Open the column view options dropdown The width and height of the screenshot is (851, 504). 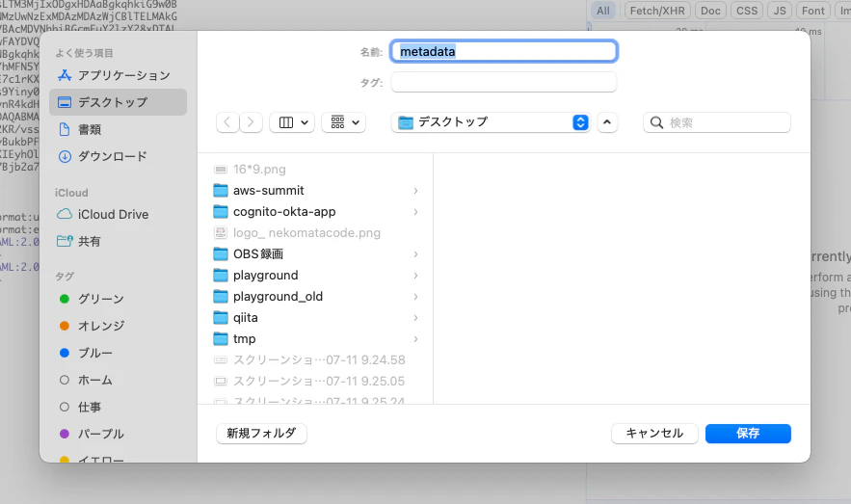click(x=293, y=122)
